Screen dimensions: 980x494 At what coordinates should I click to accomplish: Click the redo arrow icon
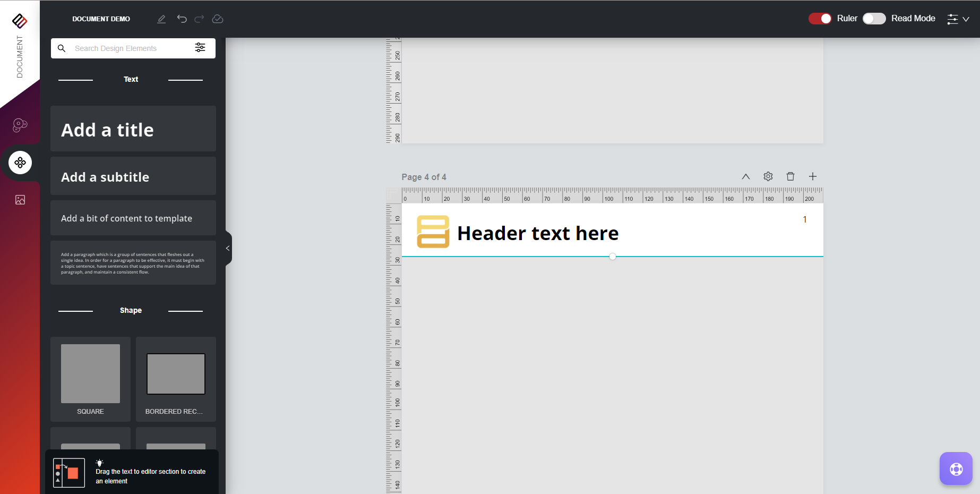(199, 19)
